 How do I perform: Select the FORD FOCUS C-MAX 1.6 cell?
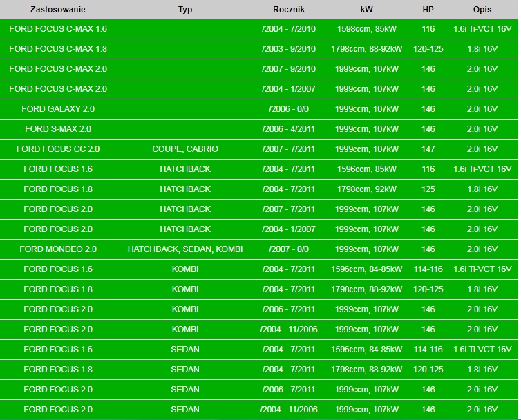click(x=58, y=29)
